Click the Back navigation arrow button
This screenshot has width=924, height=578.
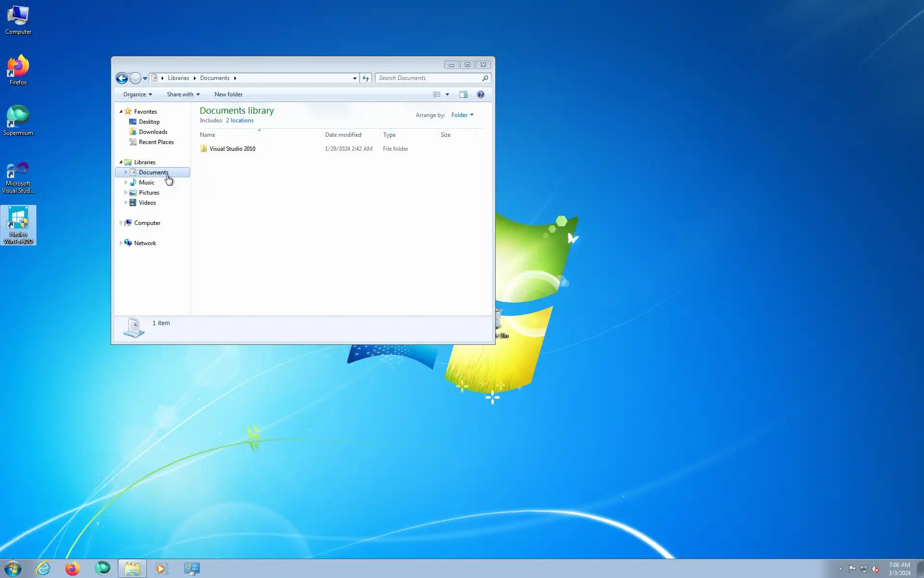(x=122, y=78)
